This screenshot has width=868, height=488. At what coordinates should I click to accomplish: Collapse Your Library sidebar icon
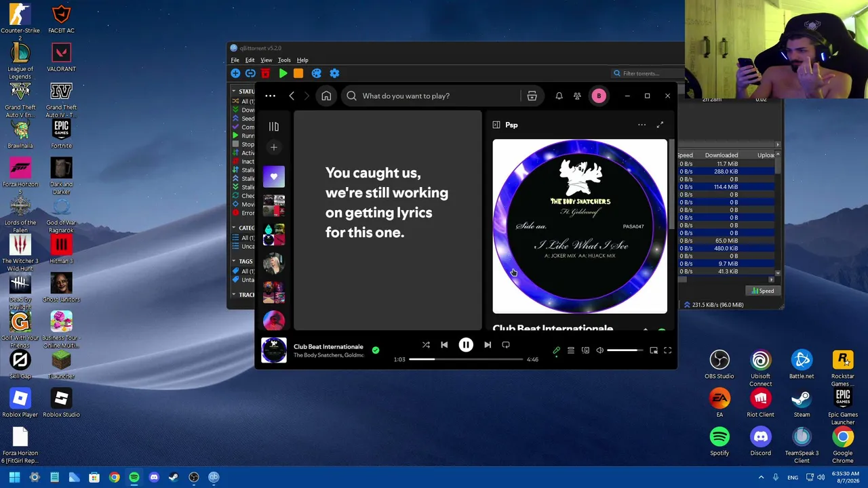tap(274, 127)
